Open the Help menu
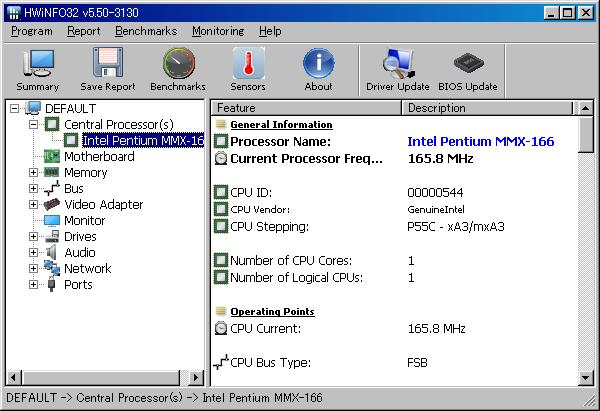Viewport: 600px width, 411px height. click(270, 31)
